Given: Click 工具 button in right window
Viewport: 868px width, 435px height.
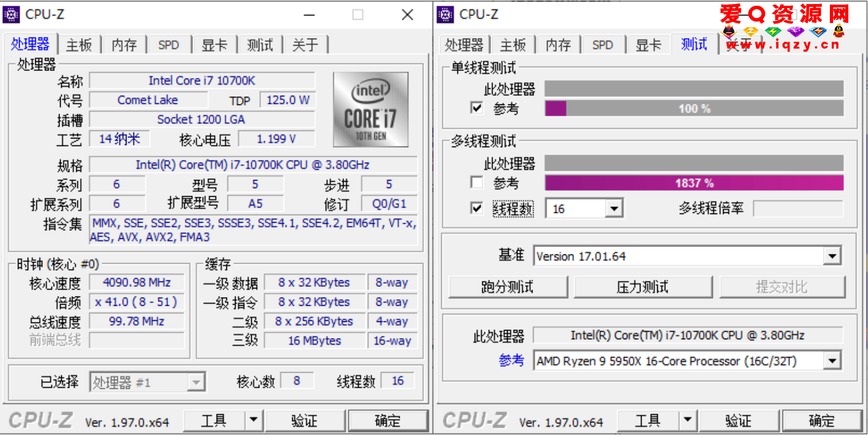Looking at the screenshot, I should [x=649, y=421].
